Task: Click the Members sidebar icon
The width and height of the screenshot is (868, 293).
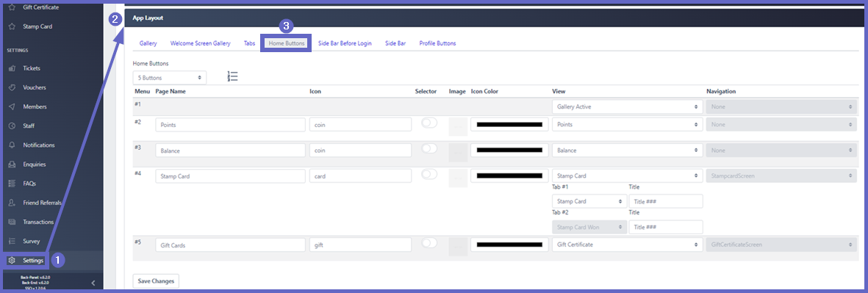Action: click(12, 106)
